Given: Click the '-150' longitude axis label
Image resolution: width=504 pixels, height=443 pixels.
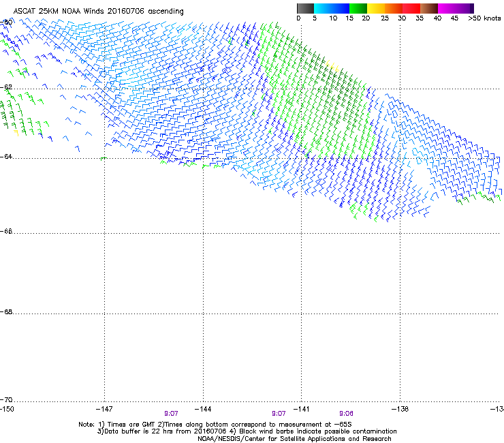Looking at the screenshot, I should pyautogui.click(x=7, y=409).
